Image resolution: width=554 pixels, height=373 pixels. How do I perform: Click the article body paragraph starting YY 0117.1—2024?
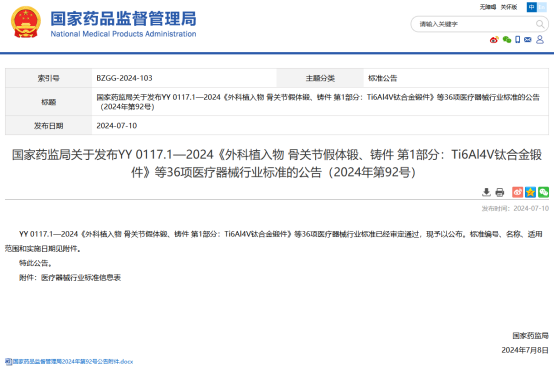[273, 241]
